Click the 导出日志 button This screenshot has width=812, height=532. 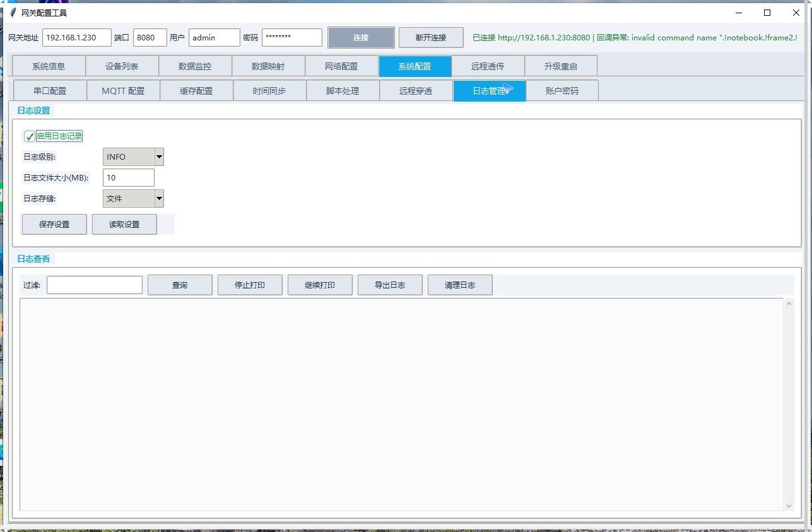pos(390,285)
